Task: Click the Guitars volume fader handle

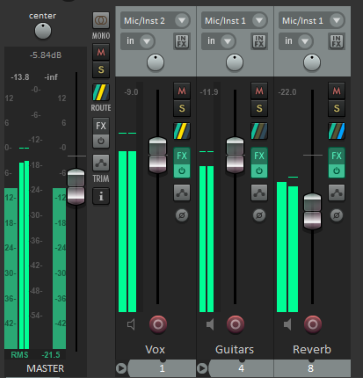Action: point(235,155)
